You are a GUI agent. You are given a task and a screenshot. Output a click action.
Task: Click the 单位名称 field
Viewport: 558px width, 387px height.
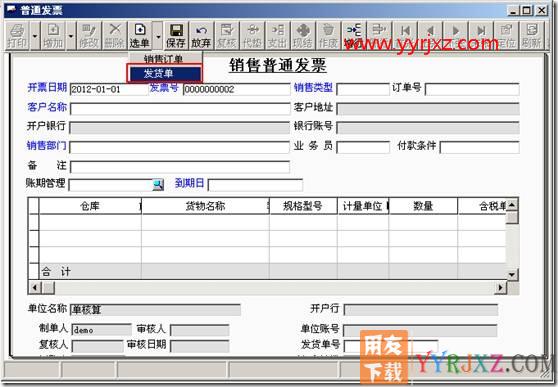[155, 310]
